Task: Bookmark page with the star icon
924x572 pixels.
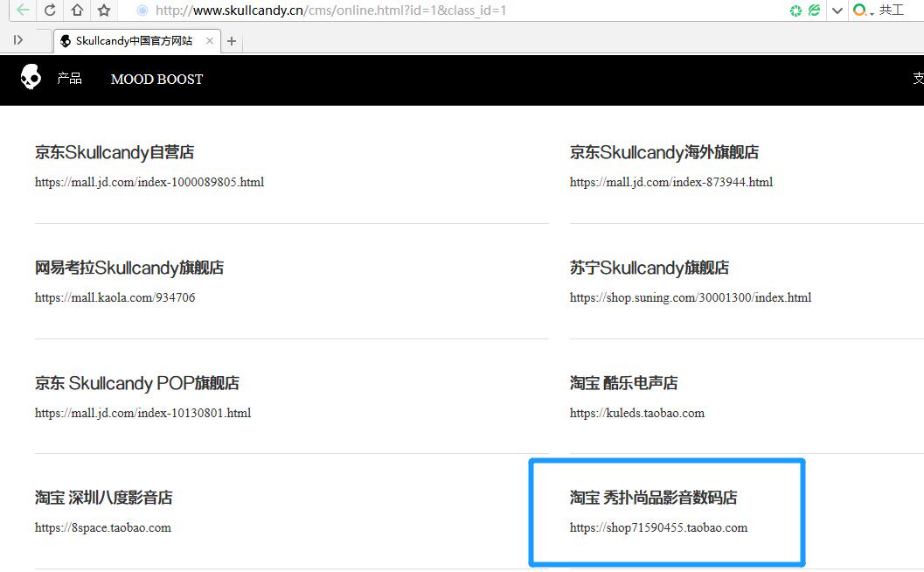Action: click(x=104, y=10)
